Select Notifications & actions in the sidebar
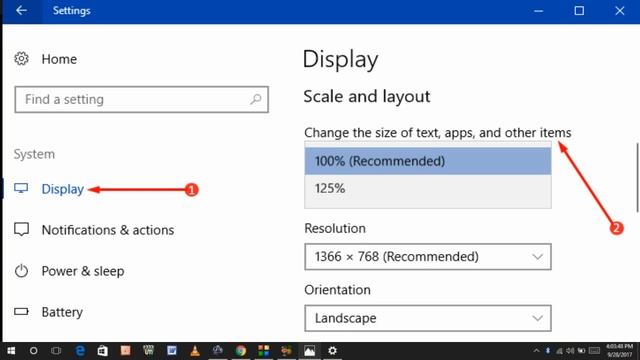 [x=108, y=230]
